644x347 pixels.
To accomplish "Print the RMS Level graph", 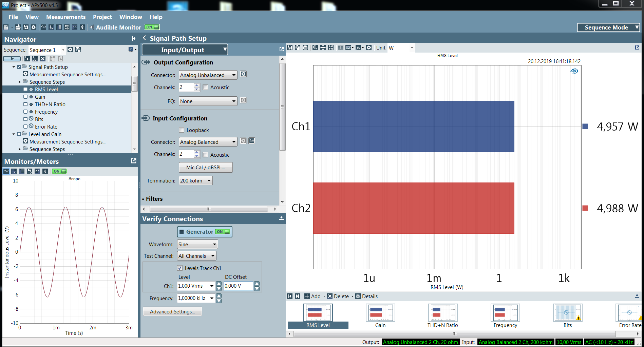I will (305, 48).
